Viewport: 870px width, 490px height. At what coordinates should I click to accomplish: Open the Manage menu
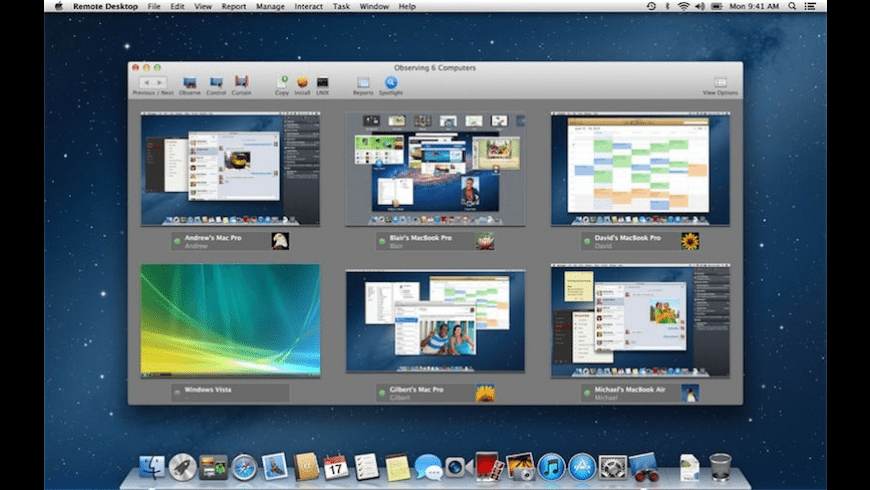270,6
